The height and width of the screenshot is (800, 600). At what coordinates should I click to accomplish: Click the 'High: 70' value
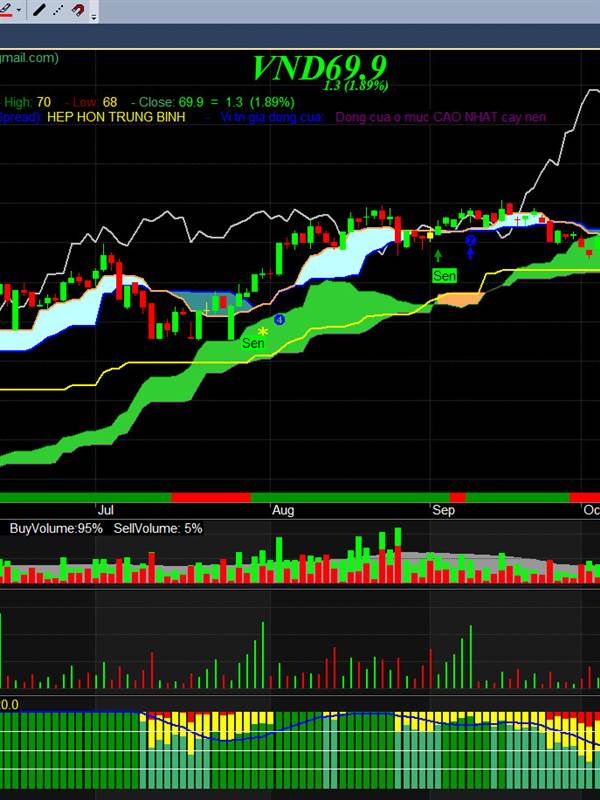point(27,102)
